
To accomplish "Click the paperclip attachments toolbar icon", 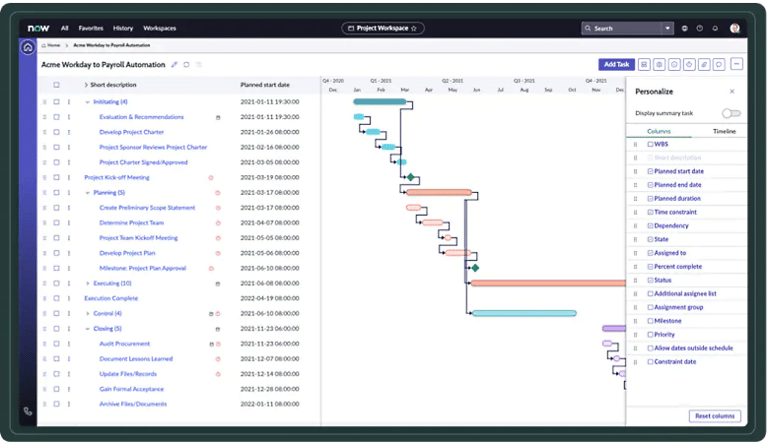I will [x=704, y=64].
